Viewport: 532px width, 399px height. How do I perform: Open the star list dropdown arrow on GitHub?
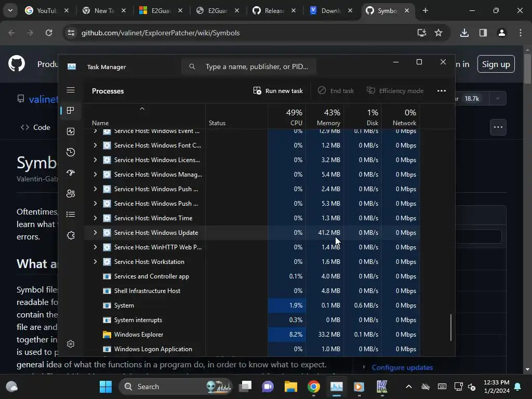point(497,99)
